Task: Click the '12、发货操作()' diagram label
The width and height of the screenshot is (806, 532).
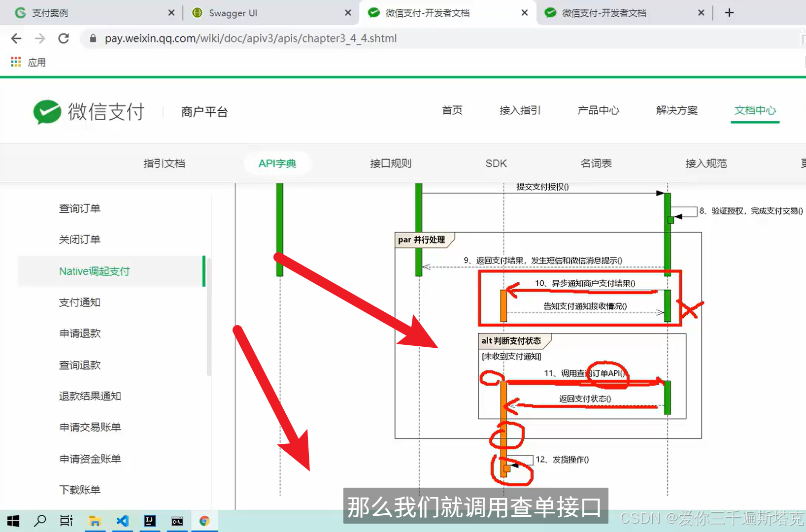Action: click(562, 460)
